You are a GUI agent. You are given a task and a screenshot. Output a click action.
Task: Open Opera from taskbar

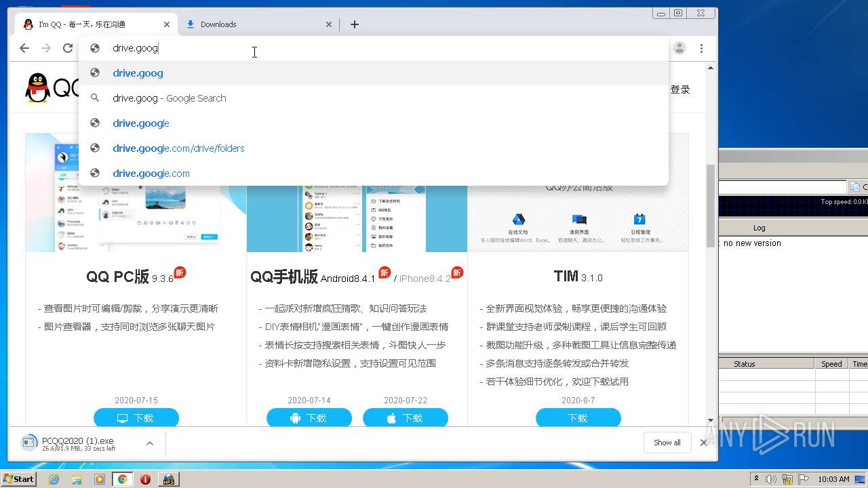pos(145,479)
